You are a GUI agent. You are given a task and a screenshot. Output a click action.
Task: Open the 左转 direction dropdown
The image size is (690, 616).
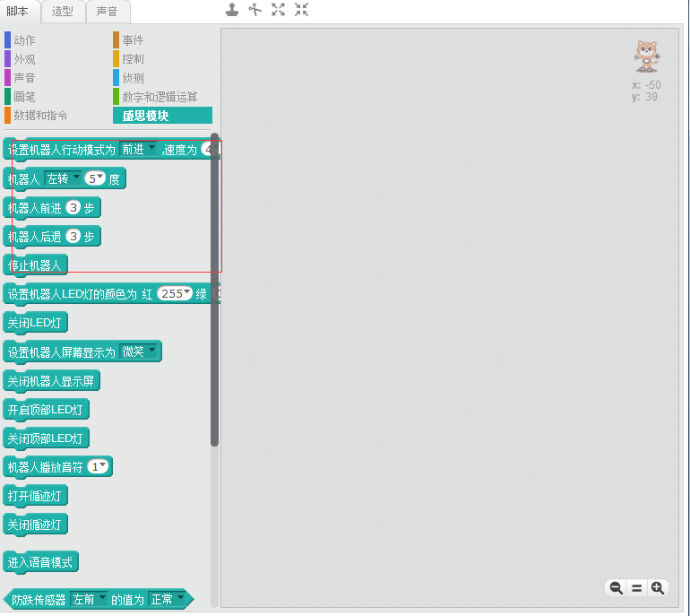point(75,178)
